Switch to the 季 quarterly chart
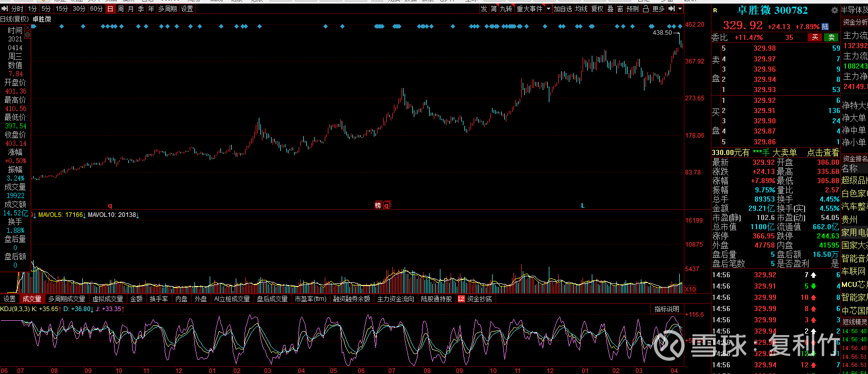Viewport: 868px width, 374px height. (x=141, y=9)
